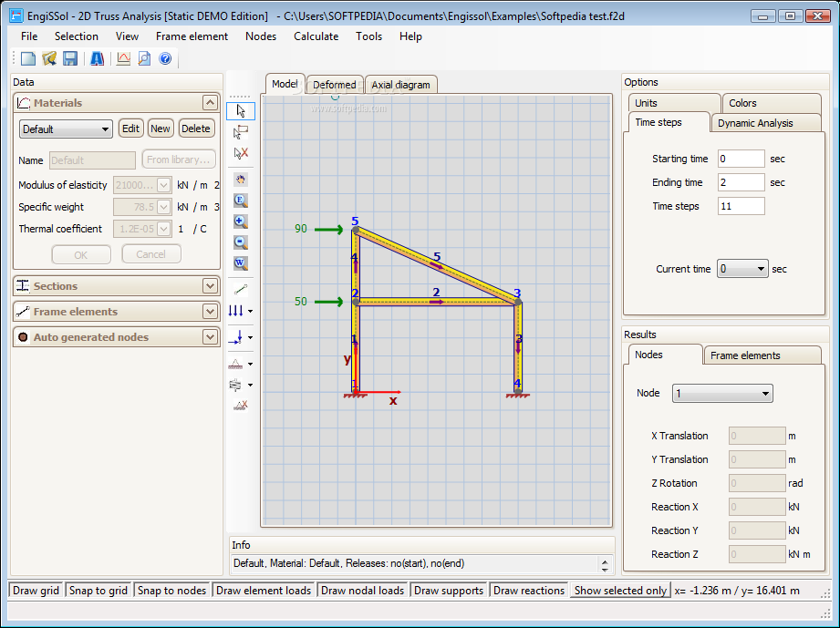Click the distributed load arrows icon

click(x=235, y=311)
